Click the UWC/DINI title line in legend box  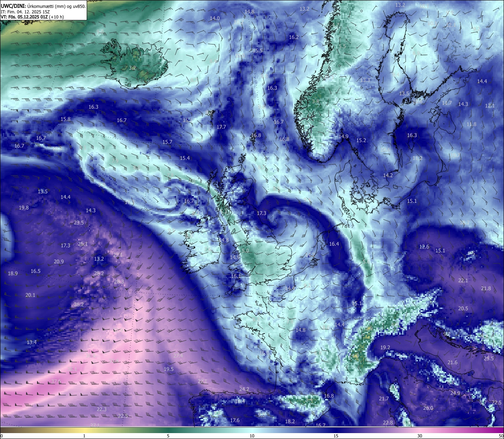tap(43, 6)
